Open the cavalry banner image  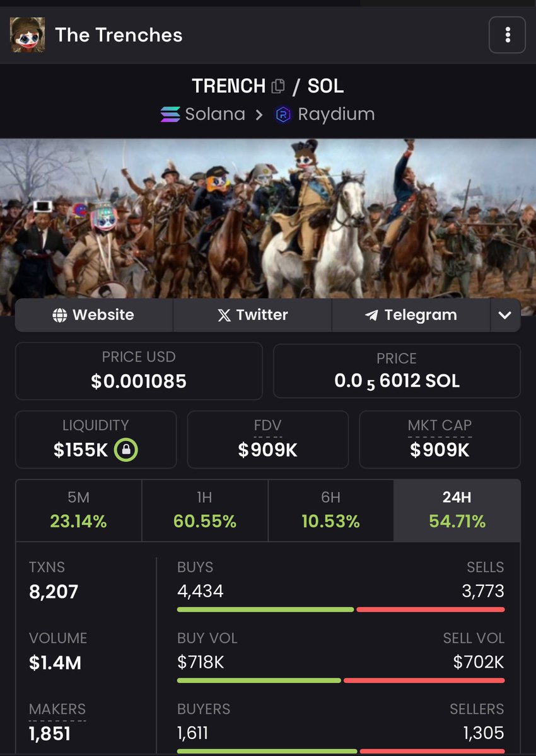point(268,218)
